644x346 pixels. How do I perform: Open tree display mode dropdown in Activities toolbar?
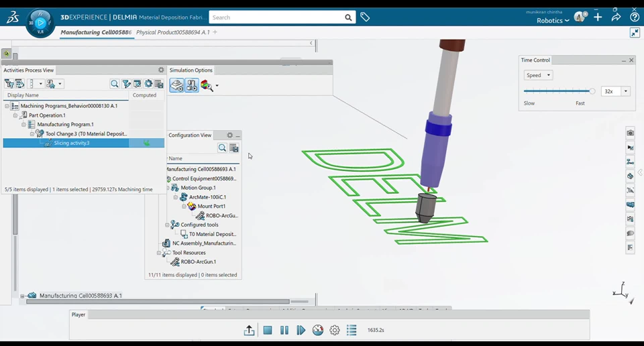click(41, 84)
